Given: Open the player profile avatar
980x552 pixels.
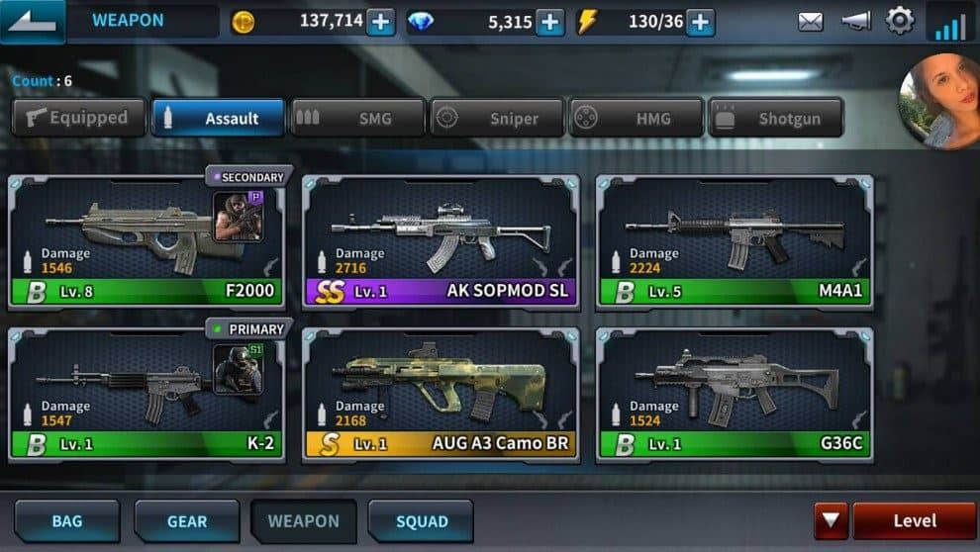Looking at the screenshot, I should [939, 101].
